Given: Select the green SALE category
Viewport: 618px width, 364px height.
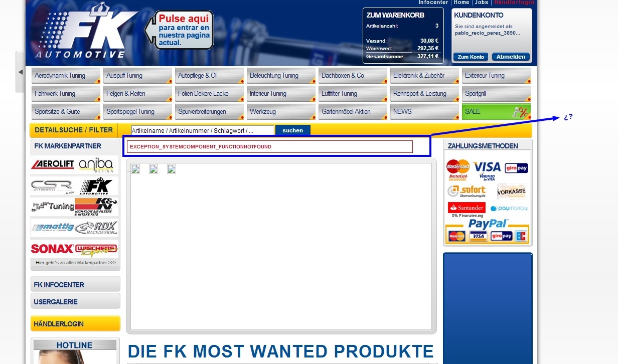Looking at the screenshot, I should 496,112.
